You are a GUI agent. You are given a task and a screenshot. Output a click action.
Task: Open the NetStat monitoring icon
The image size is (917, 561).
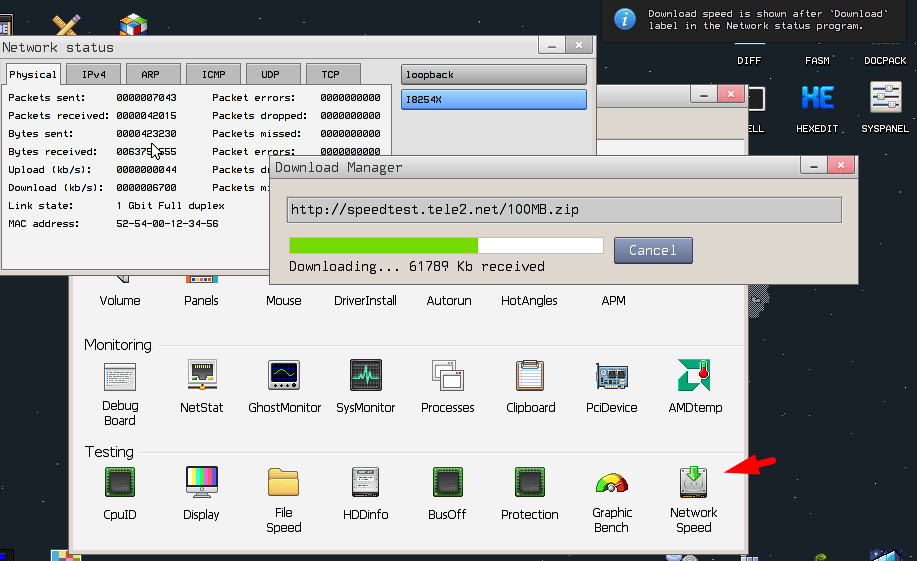coord(202,376)
